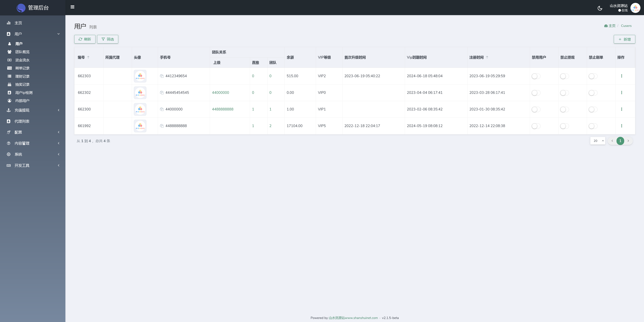Go to 资金流水 menu item
This screenshot has width=644, height=322.
click(x=22, y=60)
